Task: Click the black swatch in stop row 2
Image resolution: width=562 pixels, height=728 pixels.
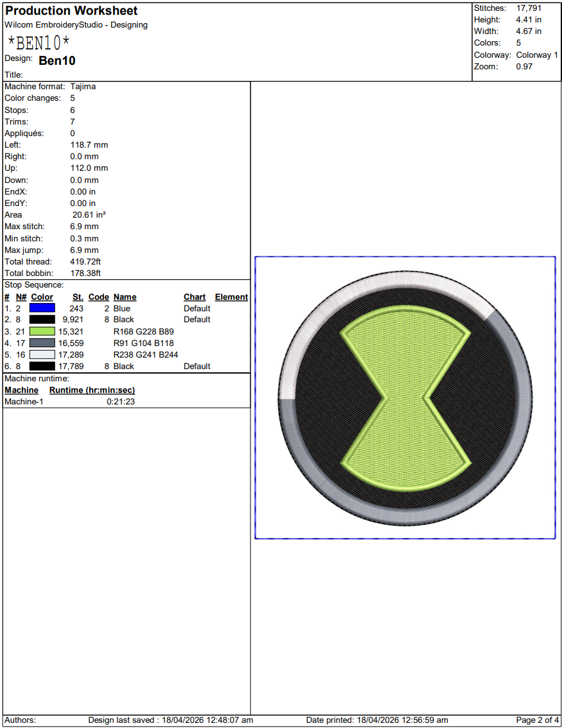Action: pyautogui.click(x=42, y=320)
